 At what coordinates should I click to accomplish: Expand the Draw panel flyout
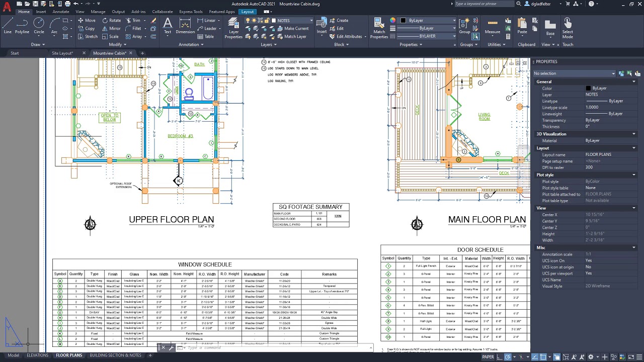pyautogui.click(x=38, y=44)
